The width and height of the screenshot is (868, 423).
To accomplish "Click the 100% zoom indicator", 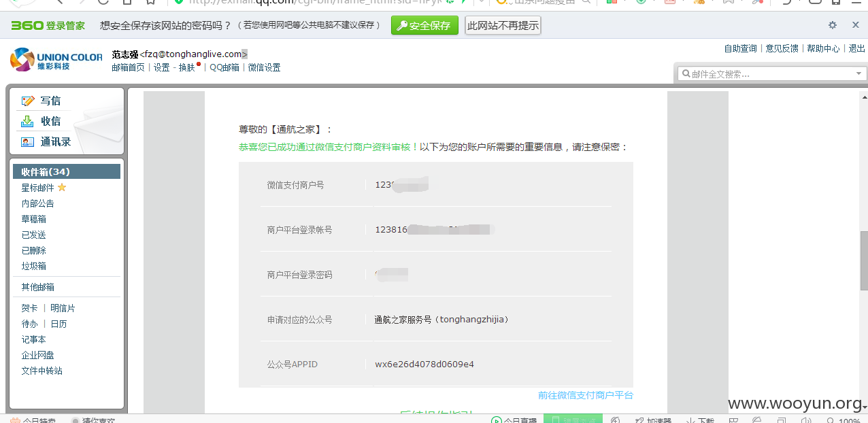I will pyautogui.click(x=842, y=420).
